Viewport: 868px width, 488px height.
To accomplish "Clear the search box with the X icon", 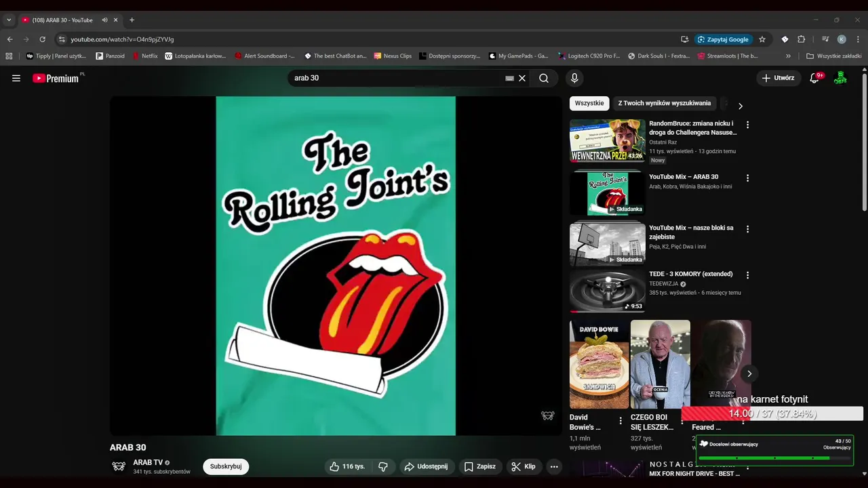I will coord(522,78).
